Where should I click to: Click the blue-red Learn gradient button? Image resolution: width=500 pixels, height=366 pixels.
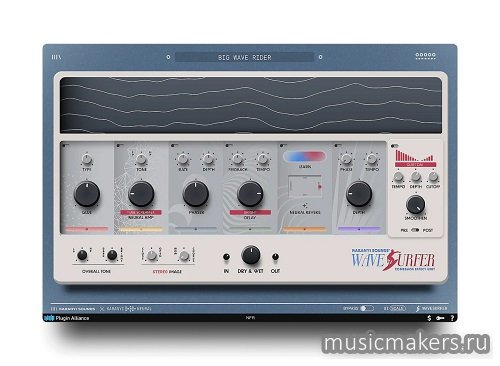pyautogui.click(x=304, y=156)
